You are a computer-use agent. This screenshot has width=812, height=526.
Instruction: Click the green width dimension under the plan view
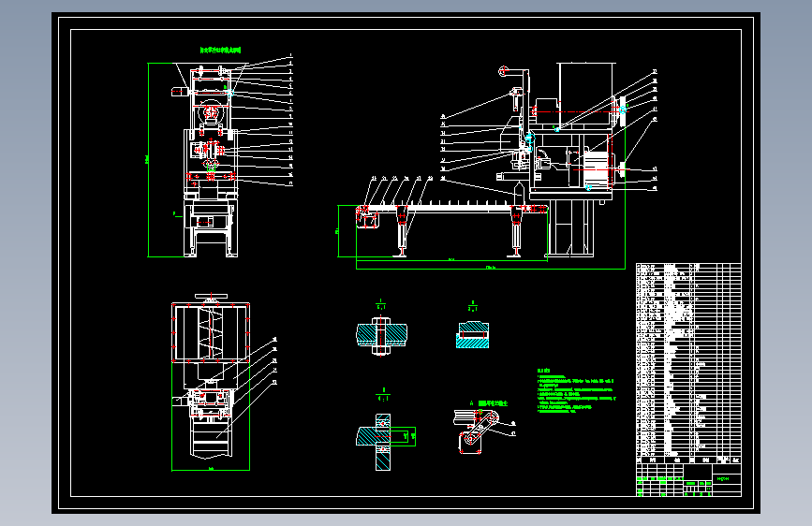click(211, 470)
